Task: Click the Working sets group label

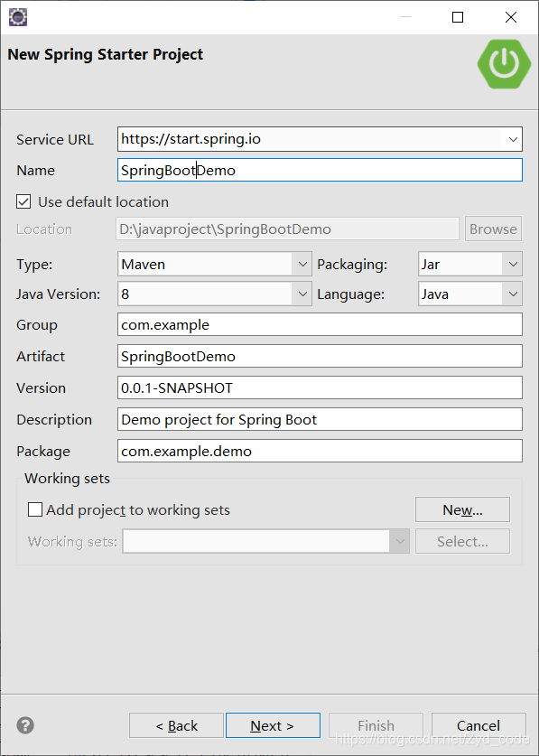Action: pyautogui.click(x=67, y=479)
